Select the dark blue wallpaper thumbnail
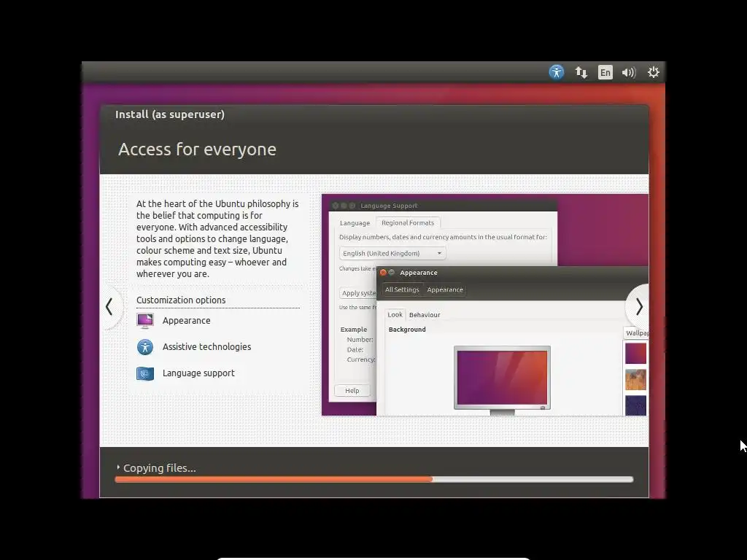The height and width of the screenshot is (560, 747). [635, 405]
